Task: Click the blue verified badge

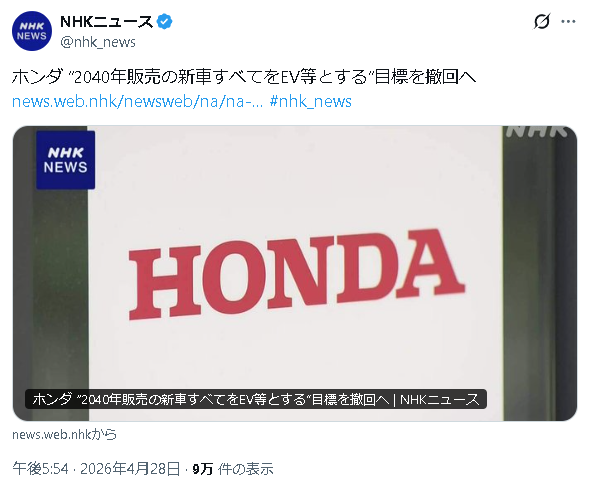Action: point(164,22)
